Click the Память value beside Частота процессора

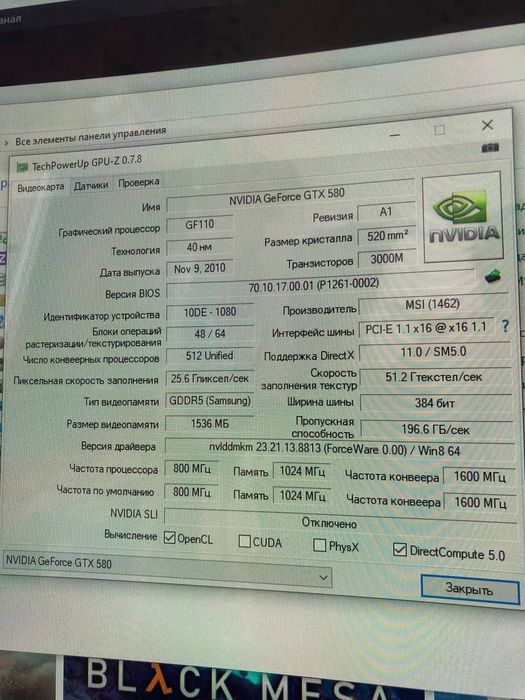pyautogui.click(x=302, y=471)
